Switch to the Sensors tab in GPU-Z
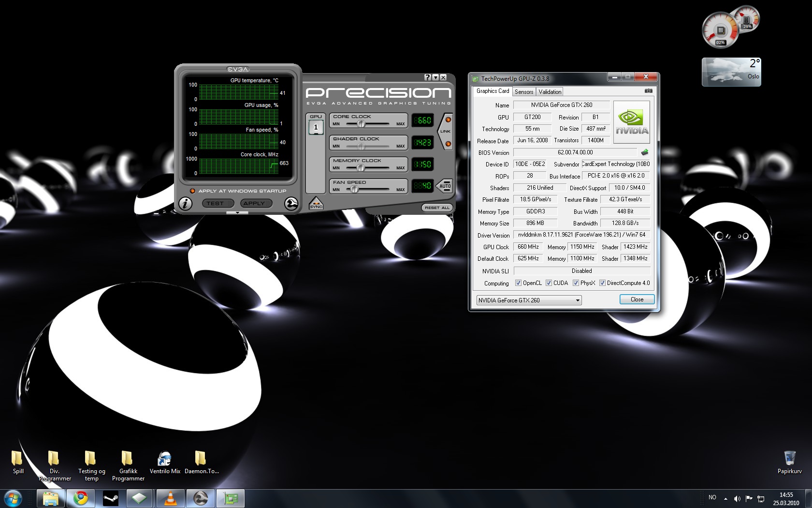This screenshot has height=508, width=812. pyautogui.click(x=524, y=92)
